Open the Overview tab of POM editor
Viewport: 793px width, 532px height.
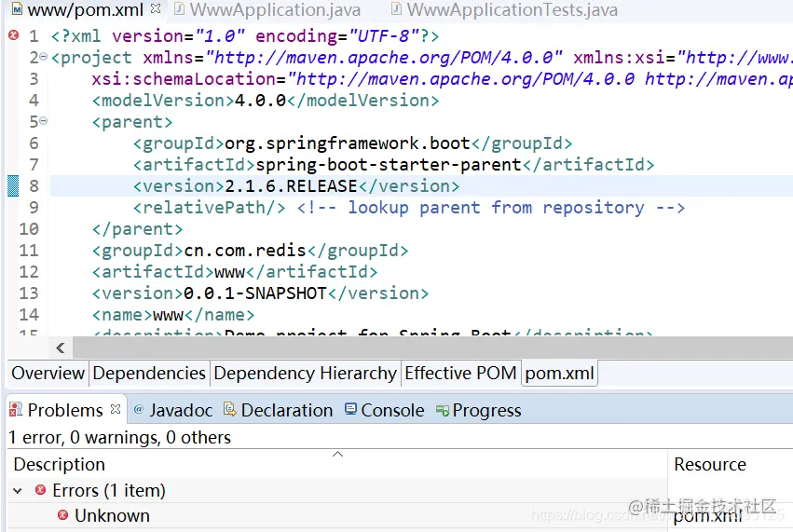click(48, 374)
